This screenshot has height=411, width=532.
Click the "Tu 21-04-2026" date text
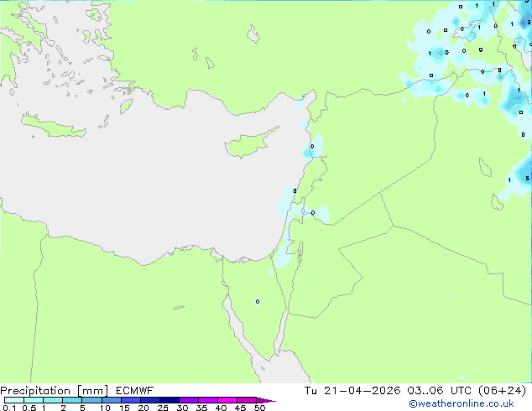[x=352, y=391]
